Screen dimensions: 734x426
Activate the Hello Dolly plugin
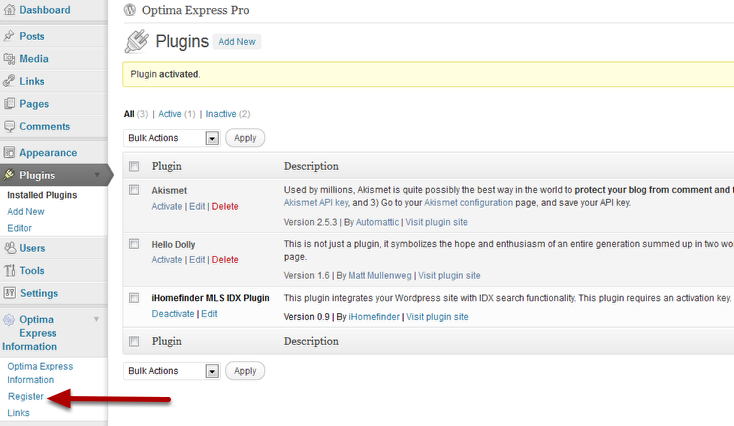pos(167,260)
